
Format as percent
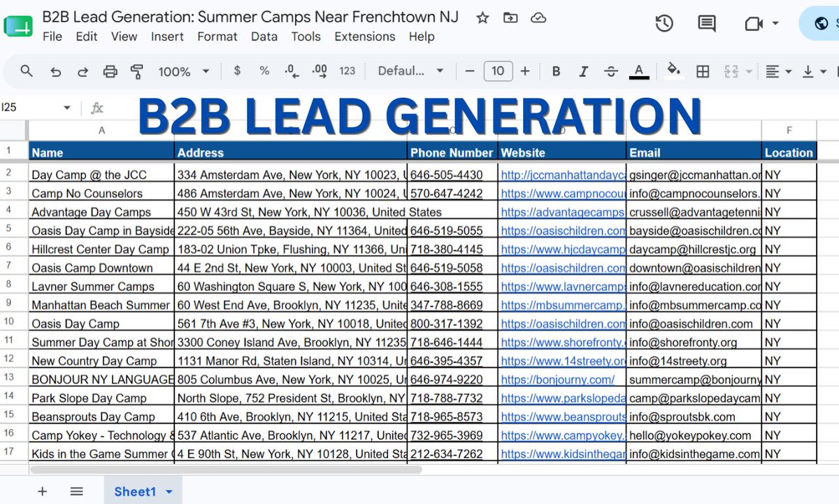[264, 71]
